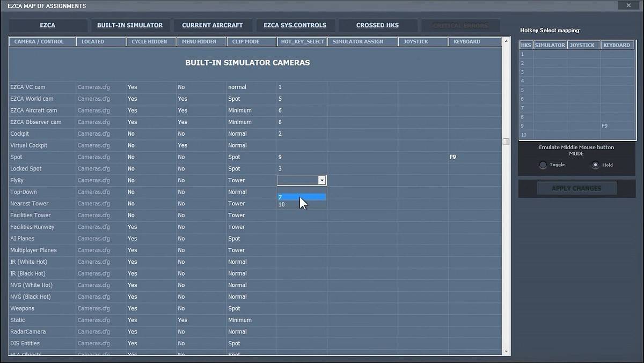Open the EZCA SYS.CONTROLS tab
The image size is (644, 363).
click(x=295, y=25)
